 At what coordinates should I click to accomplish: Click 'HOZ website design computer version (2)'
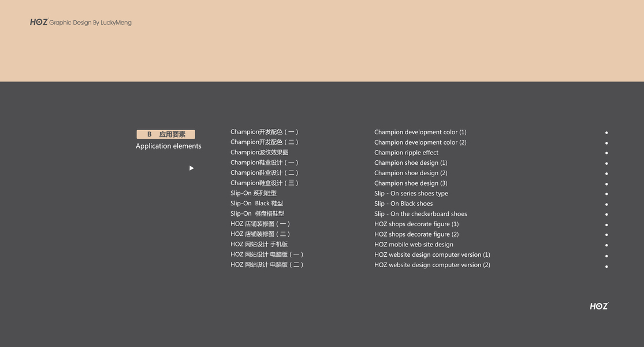(x=432, y=265)
